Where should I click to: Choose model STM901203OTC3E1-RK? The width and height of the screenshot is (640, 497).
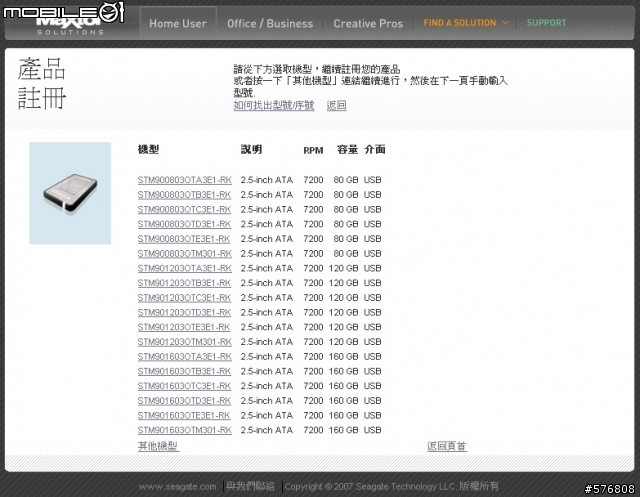pyautogui.click(x=184, y=297)
